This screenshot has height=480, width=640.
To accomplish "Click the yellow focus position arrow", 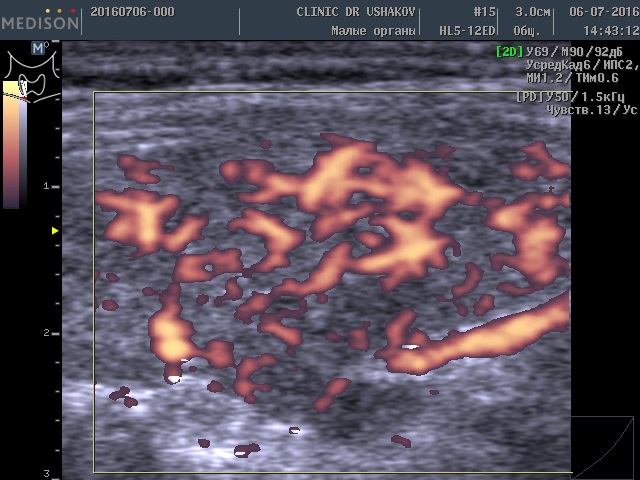I will pos(55,231).
